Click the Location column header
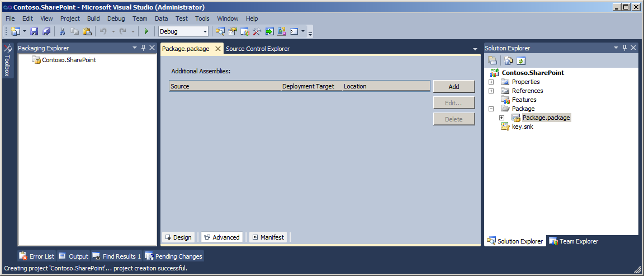 (x=386, y=86)
